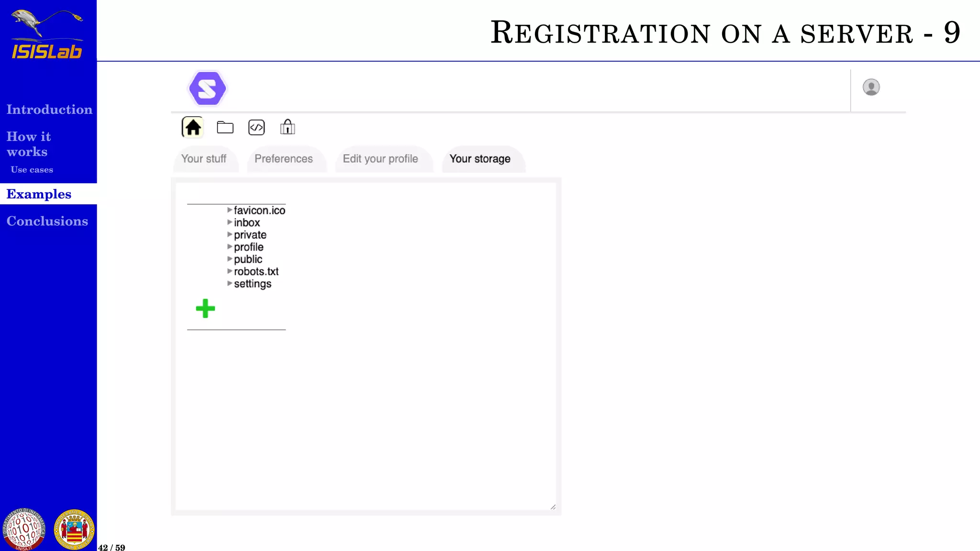Viewport: 980px width, 551px height.
Task: Click the home icon in toolbar
Action: pos(193,127)
